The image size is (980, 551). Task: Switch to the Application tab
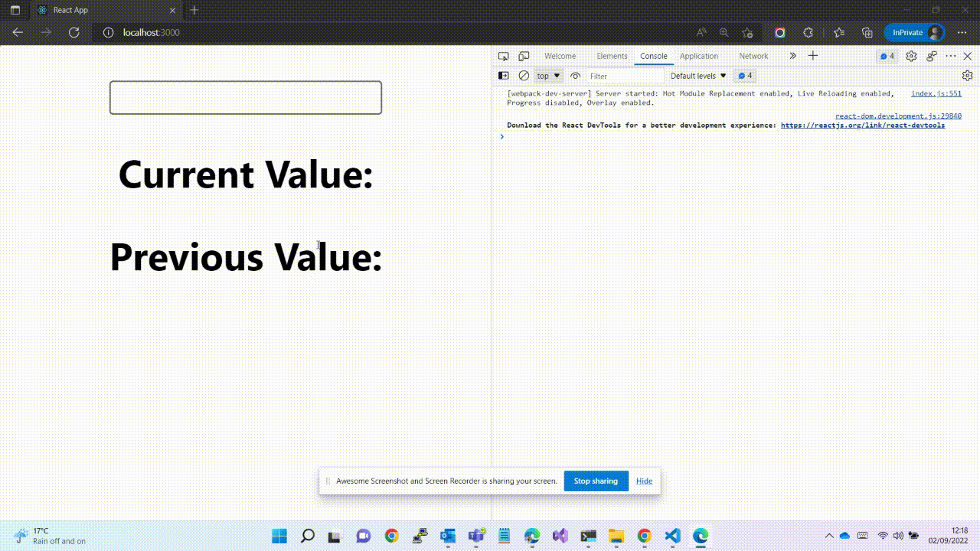[x=699, y=56]
